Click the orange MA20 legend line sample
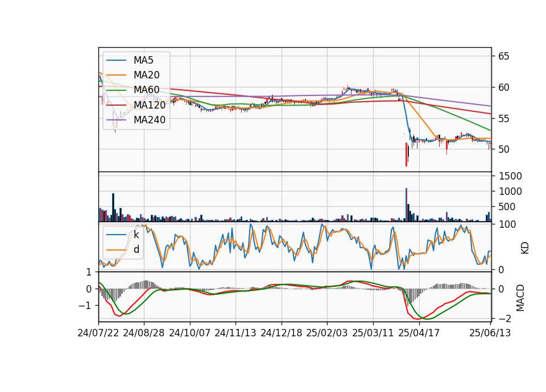The width and height of the screenshot is (546, 392). click(x=116, y=75)
